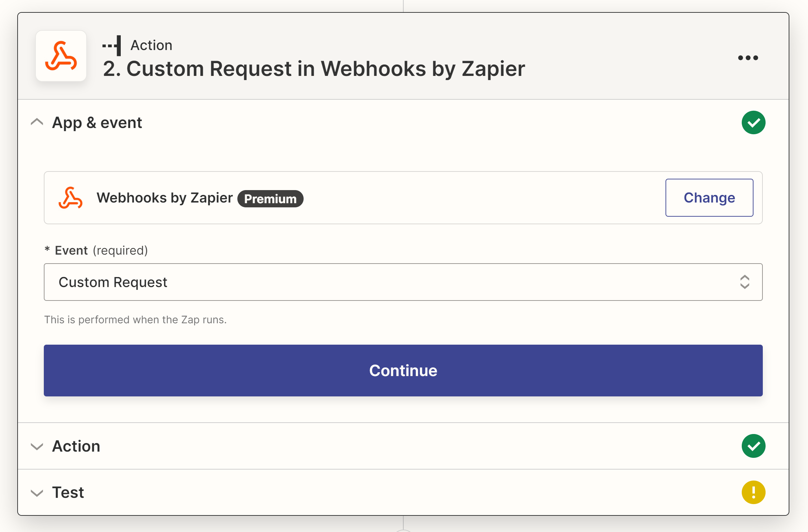This screenshot has height=532, width=808.
Task: Click the step title Custom Request in Webhooks
Action: tap(314, 69)
